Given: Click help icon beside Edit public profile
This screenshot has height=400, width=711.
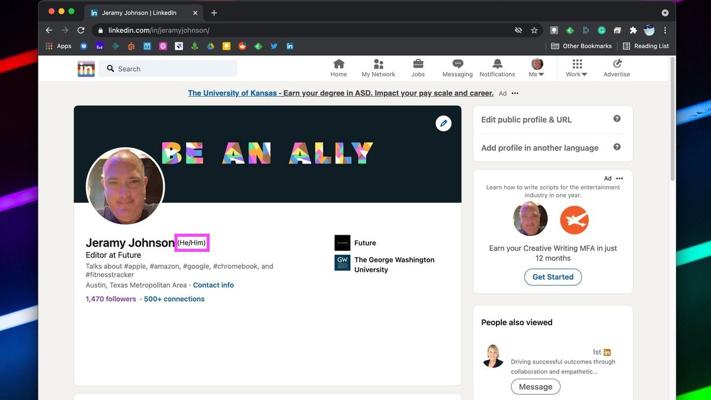Looking at the screenshot, I should tap(617, 119).
